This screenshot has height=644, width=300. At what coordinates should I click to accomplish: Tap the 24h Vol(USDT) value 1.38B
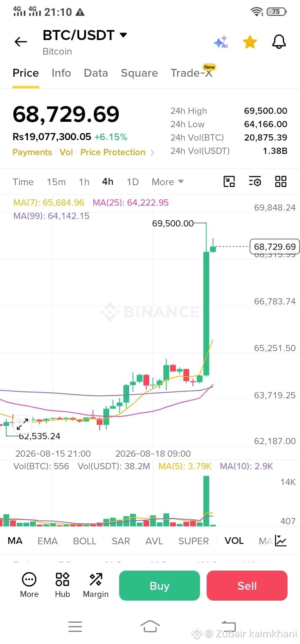pyautogui.click(x=275, y=151)
